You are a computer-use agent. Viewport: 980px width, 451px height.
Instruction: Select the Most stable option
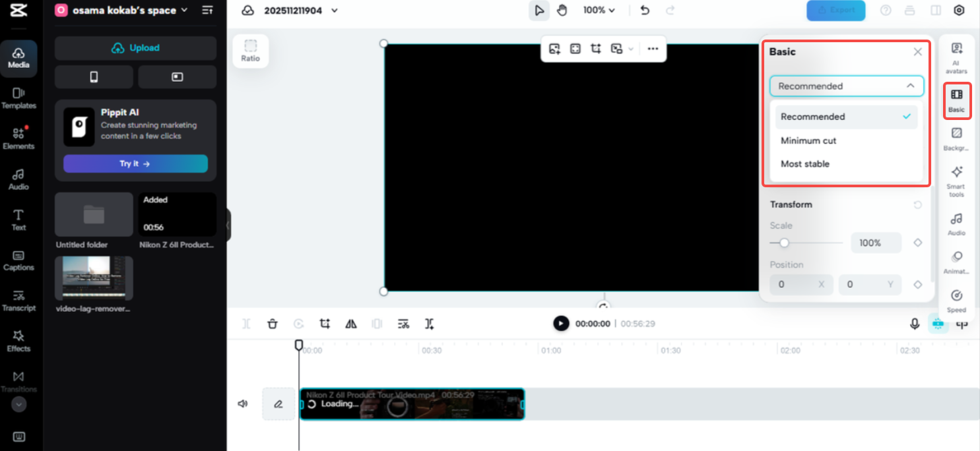click(805, 164)
